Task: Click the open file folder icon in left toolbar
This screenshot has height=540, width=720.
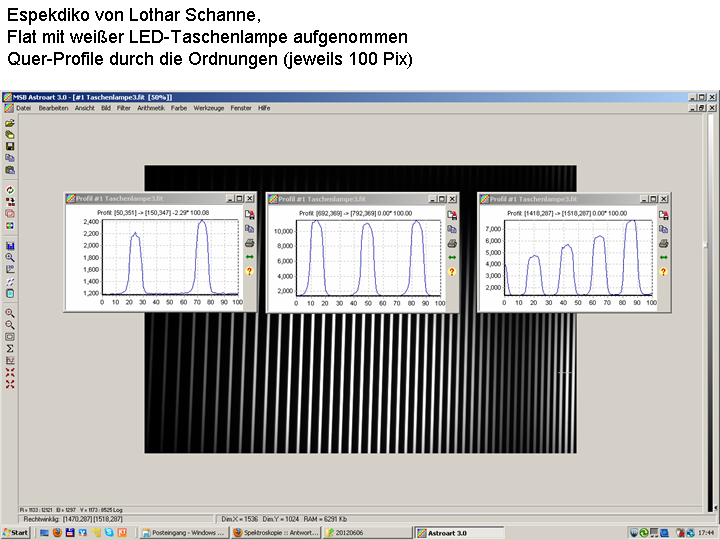Action: pos(10,123)
